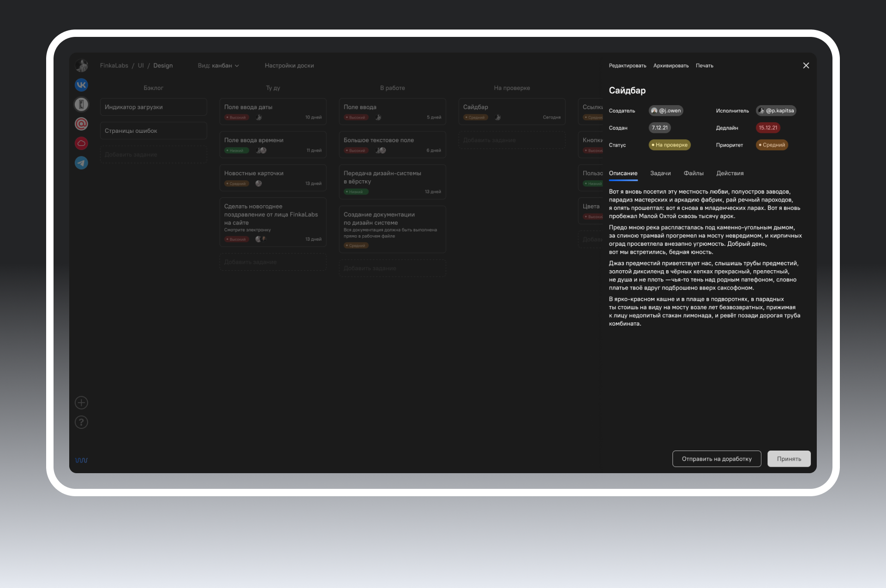
Task: Click the red deadline date 15.12.21
Action: pyautogui.click(x=768, y=128)
